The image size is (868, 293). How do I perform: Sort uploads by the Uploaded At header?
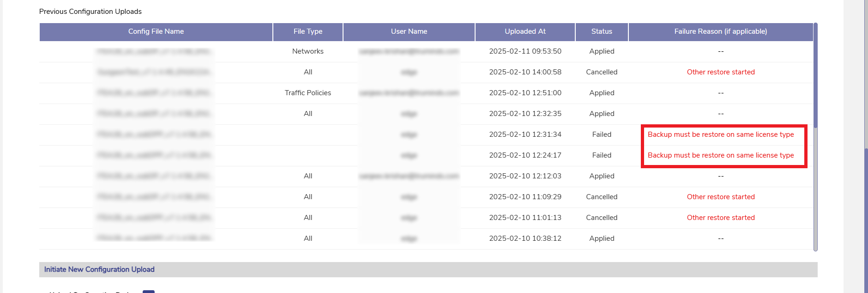click(x=525, y=31)
